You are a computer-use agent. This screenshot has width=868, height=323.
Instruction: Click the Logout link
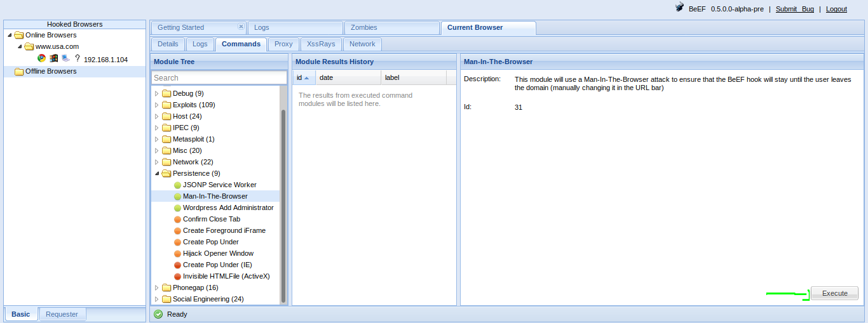pos(836,9)
